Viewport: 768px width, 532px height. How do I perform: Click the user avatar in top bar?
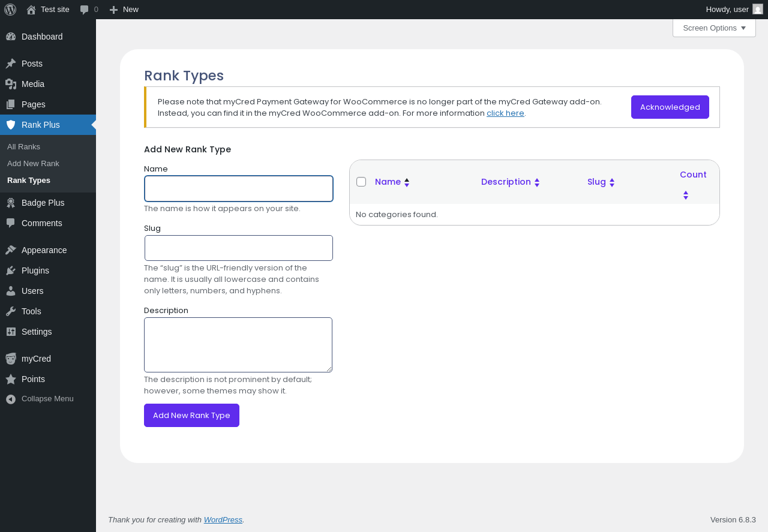[x=758, y=9]
